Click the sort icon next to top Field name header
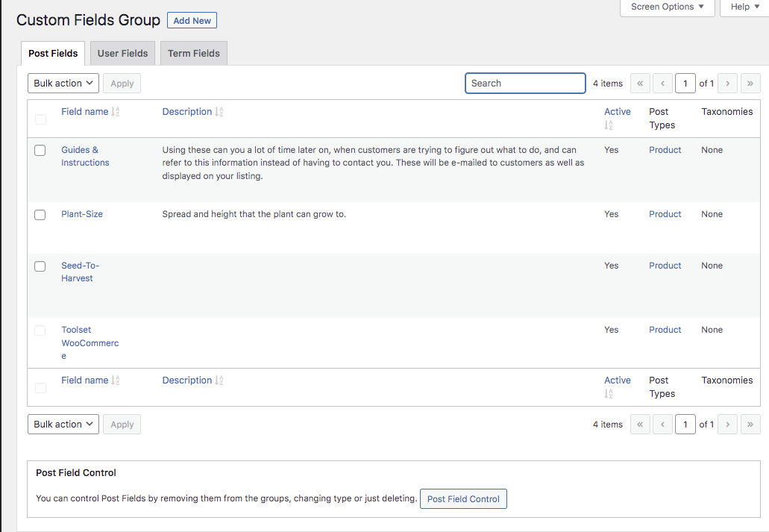 pos(116,112)
